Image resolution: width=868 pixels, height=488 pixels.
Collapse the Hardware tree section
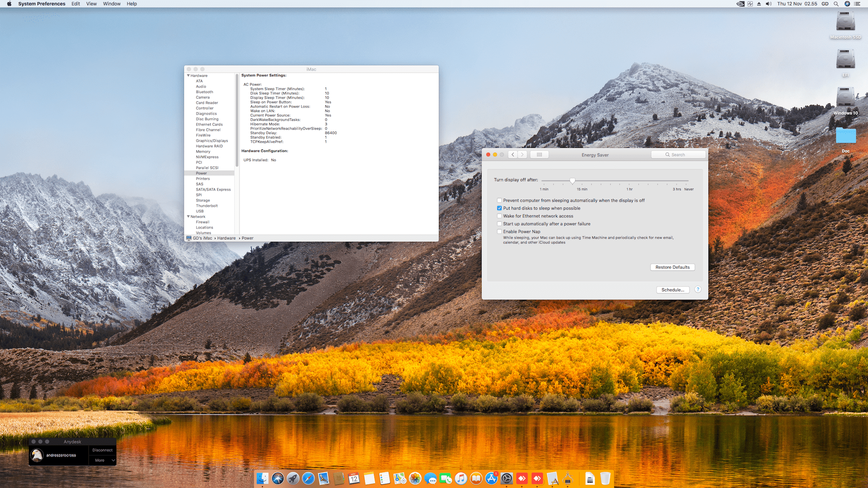point(189,75)
